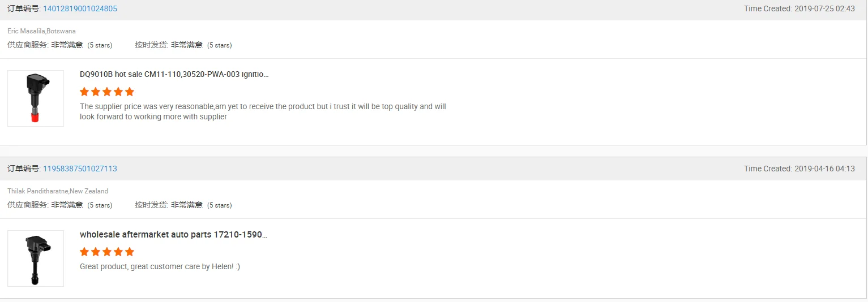Click the Time Created 2019-04-16 04:13 timestamp
The width and height of the screenshot is (868, 302).
point(799,169)
